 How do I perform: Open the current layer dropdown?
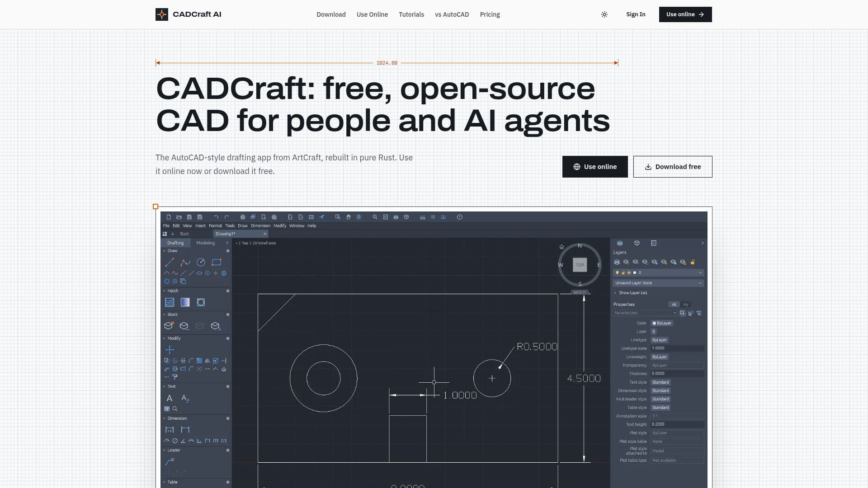658,273
